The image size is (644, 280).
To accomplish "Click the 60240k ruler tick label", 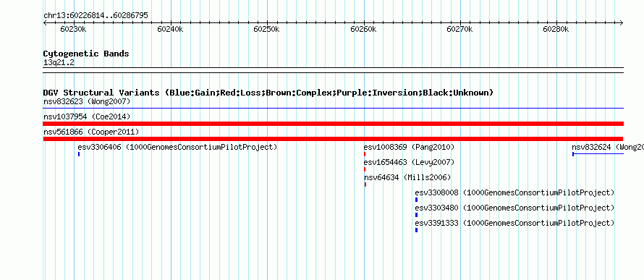I will (x=170, y=29).
